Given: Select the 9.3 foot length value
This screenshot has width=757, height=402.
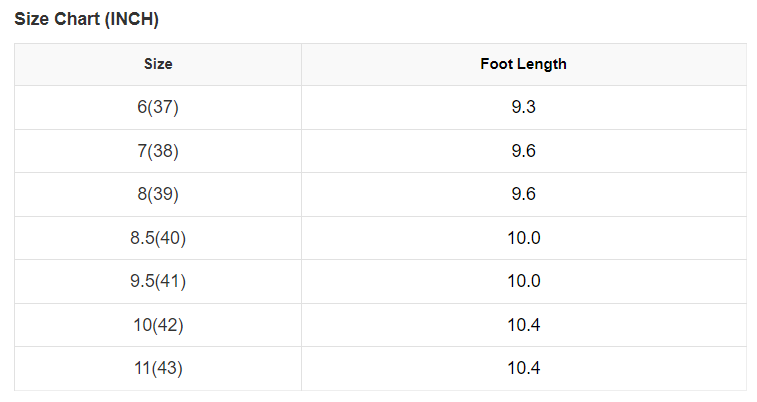Looking at the screenshot, I should (524, 107).
